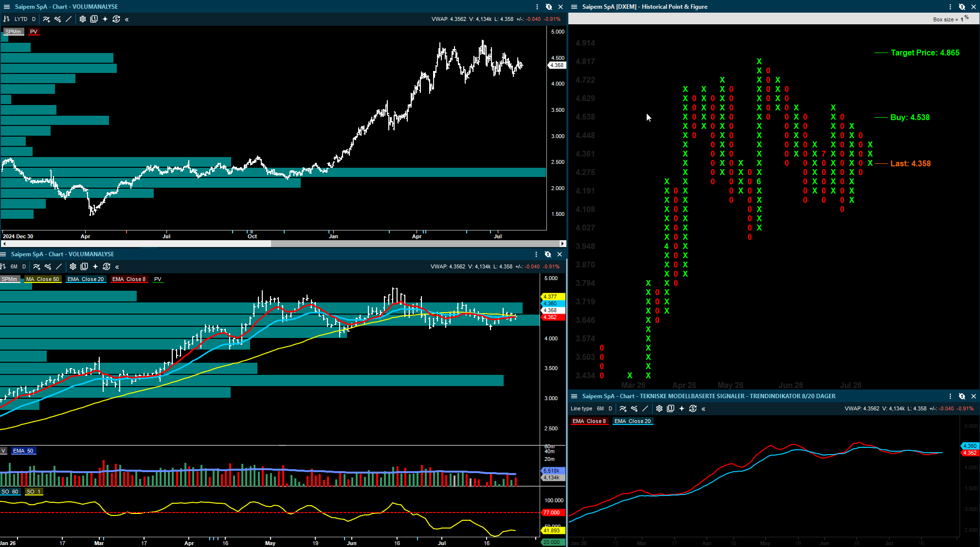Click chart type icon in top-left chart toolbar

[x=6, y=19]
